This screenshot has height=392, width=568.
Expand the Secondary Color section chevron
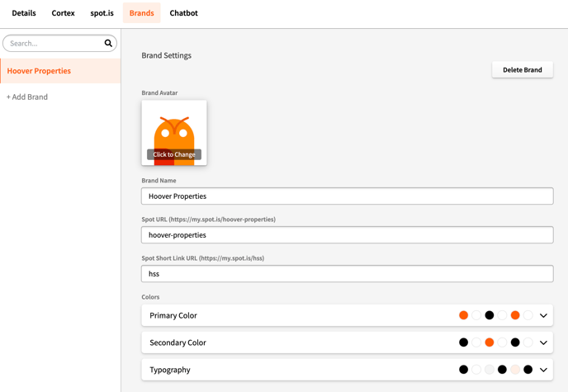click(543, 342)
